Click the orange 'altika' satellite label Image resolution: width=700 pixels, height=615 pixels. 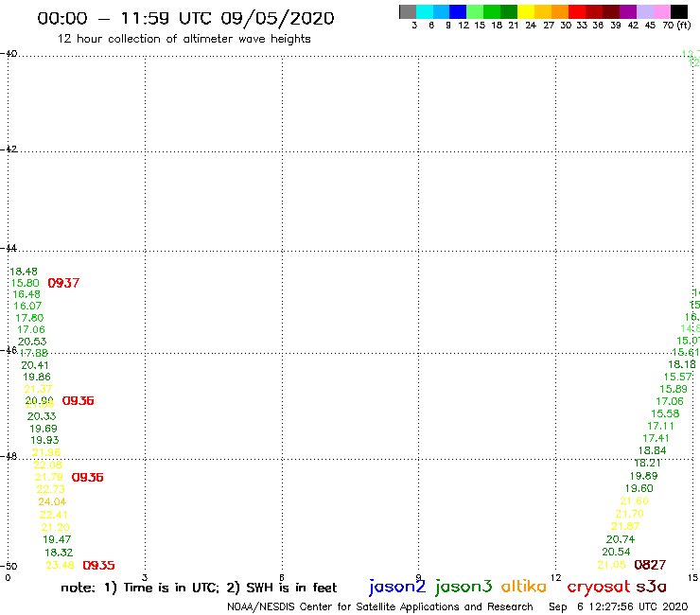coord(524,586)
